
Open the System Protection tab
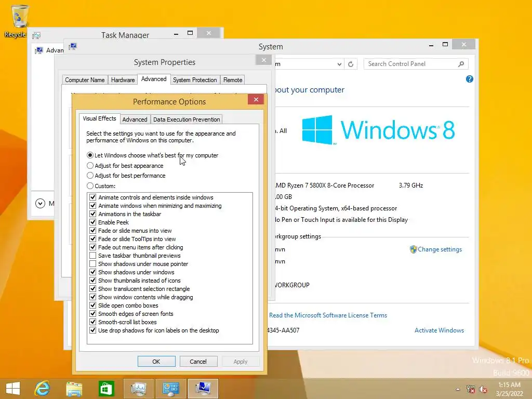(x=195, y=80)
